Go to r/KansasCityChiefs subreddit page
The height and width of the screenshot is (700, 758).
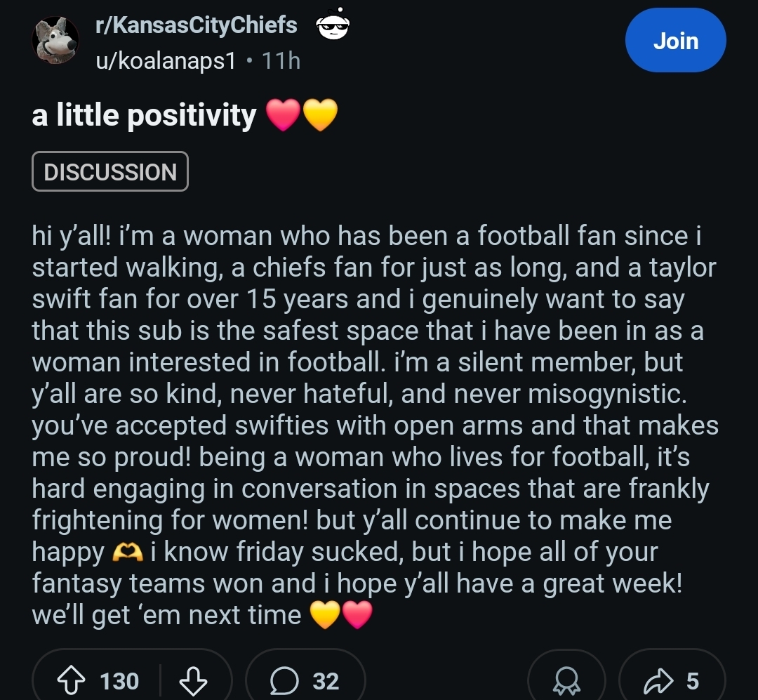[x=197, y=25]
